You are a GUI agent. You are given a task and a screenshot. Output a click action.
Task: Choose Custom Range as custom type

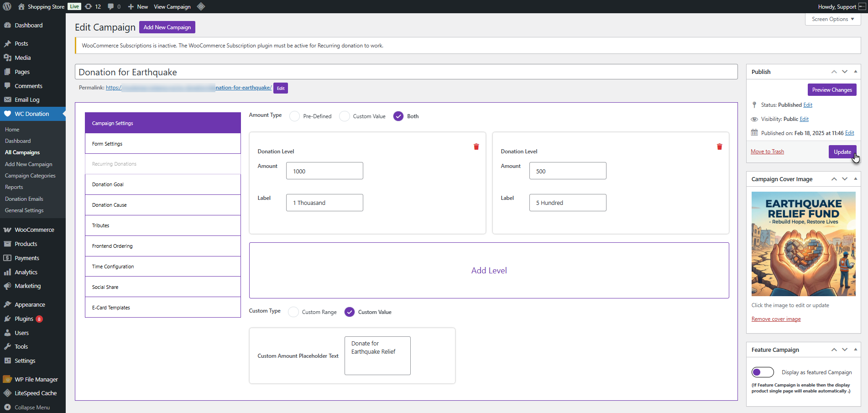[x=293, y=312]
